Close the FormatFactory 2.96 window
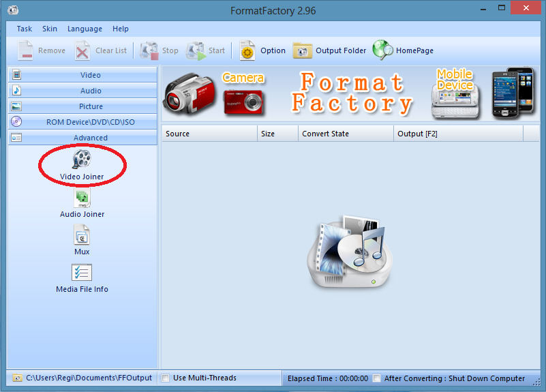This screenshot has width=546, height=392. [526, 7]
